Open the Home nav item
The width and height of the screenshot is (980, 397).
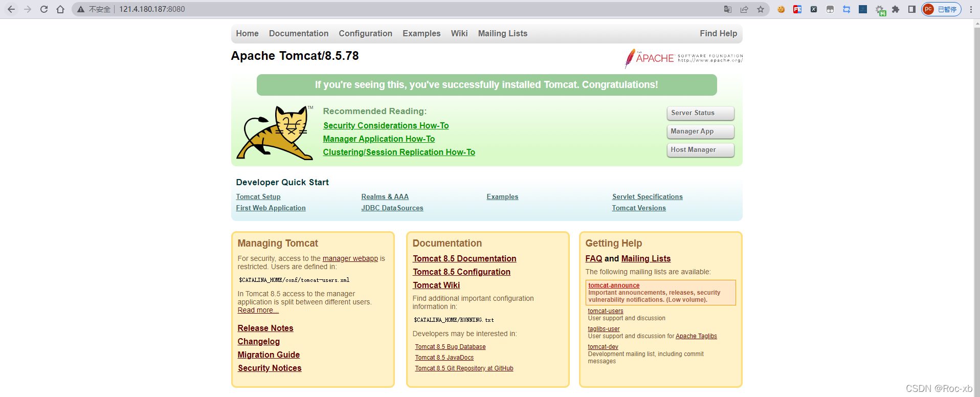[x=247, y=33]
